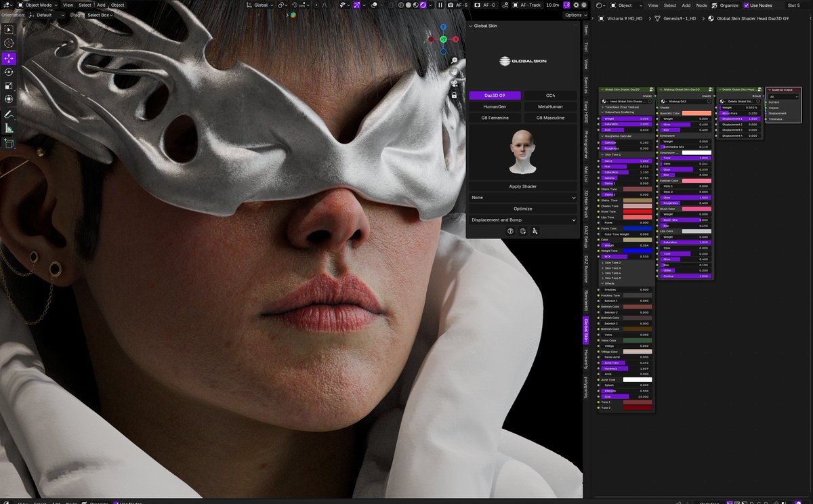Click the 10.0m focus distance field

[553, 5]
